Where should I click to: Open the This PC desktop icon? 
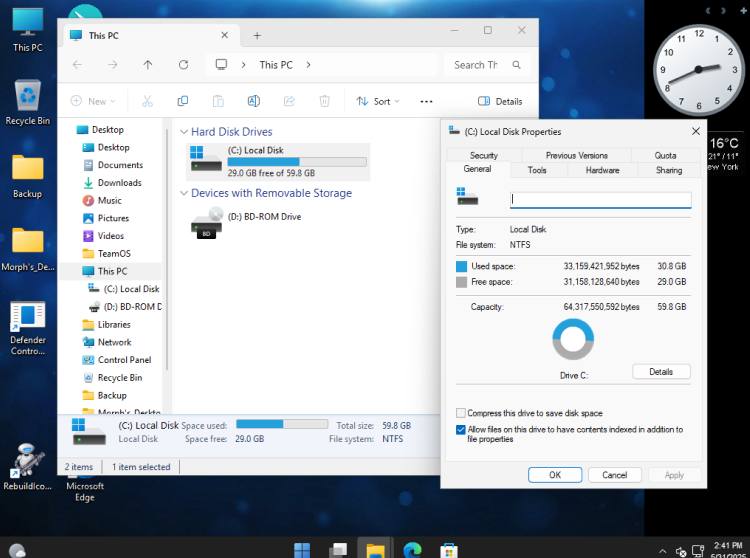[x=28, y=30]
